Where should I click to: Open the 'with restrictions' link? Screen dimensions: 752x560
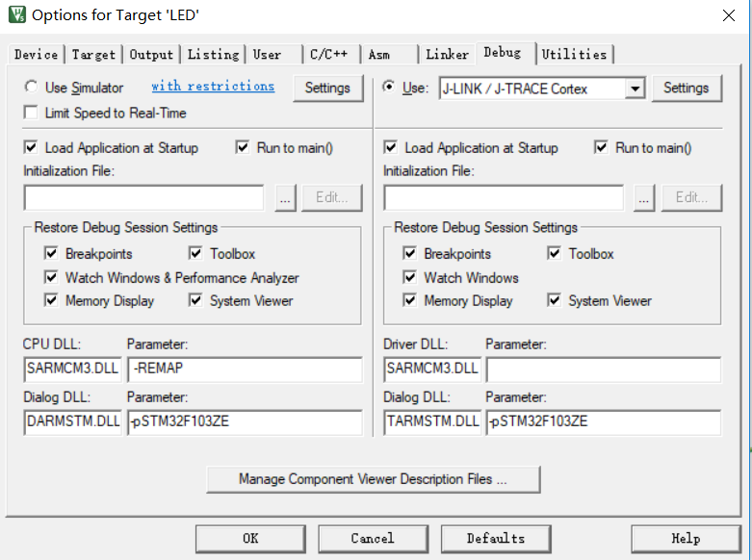coord(213,87)
